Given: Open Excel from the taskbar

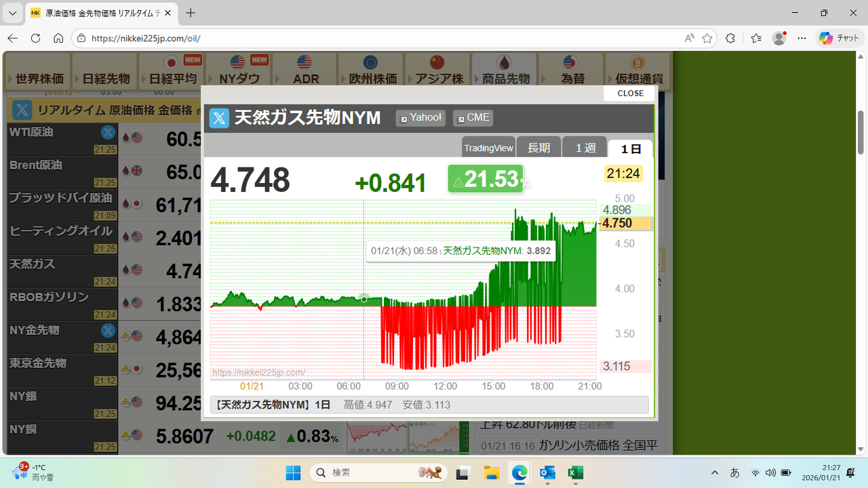Looking at the screenshot, I should (x=576, y=472).
